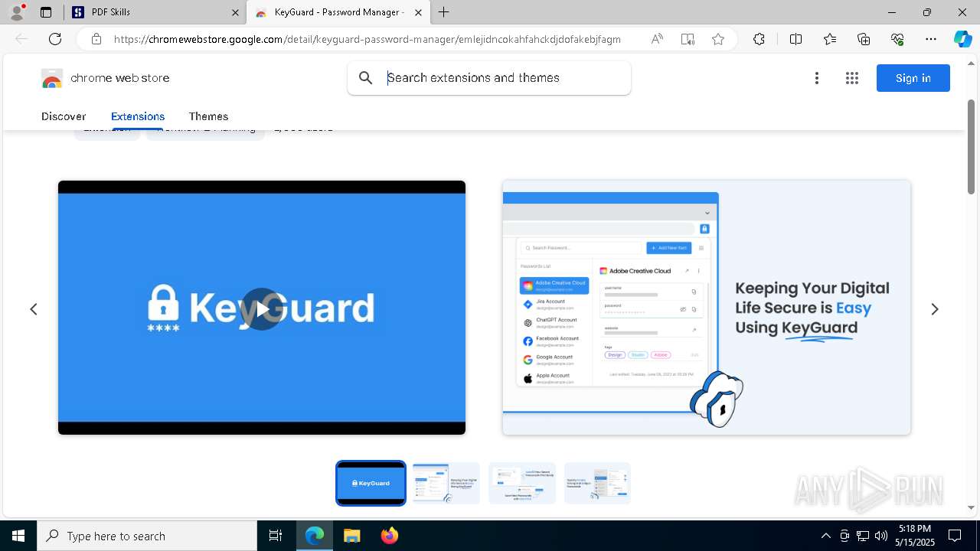The image size is (980, 551).
Task: Open Immersive reader icon
Action: (x=688, y=39)
